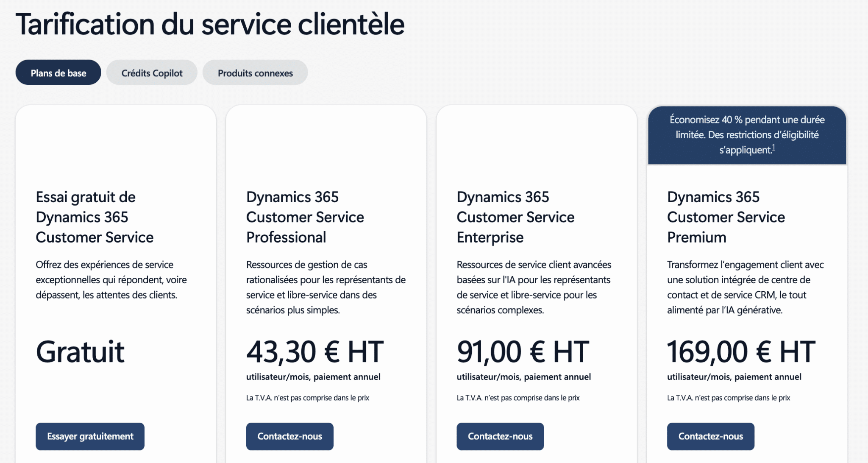The image size is (868, 463).
Task: Click the 169,00 € HT price
Action: pos(740,351)
